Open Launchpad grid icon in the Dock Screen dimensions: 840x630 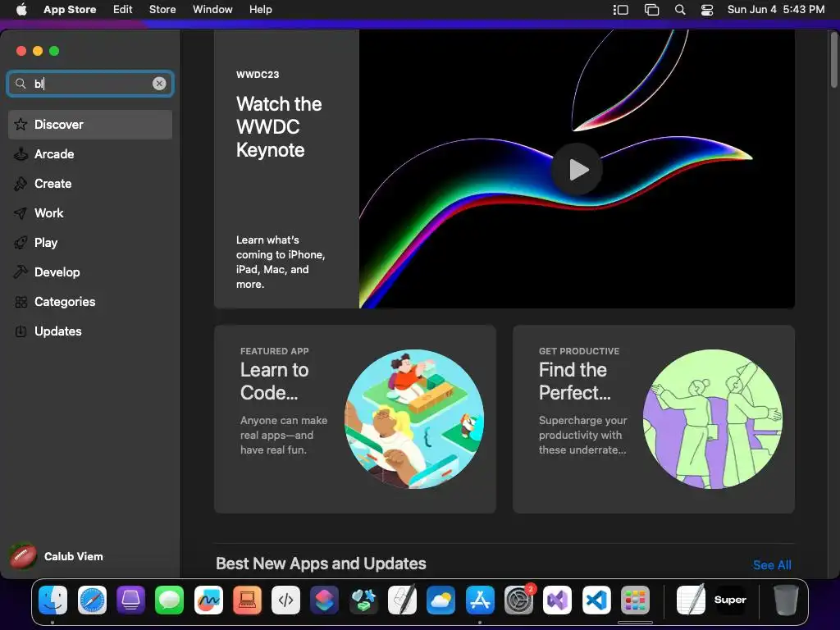(635, 600)
